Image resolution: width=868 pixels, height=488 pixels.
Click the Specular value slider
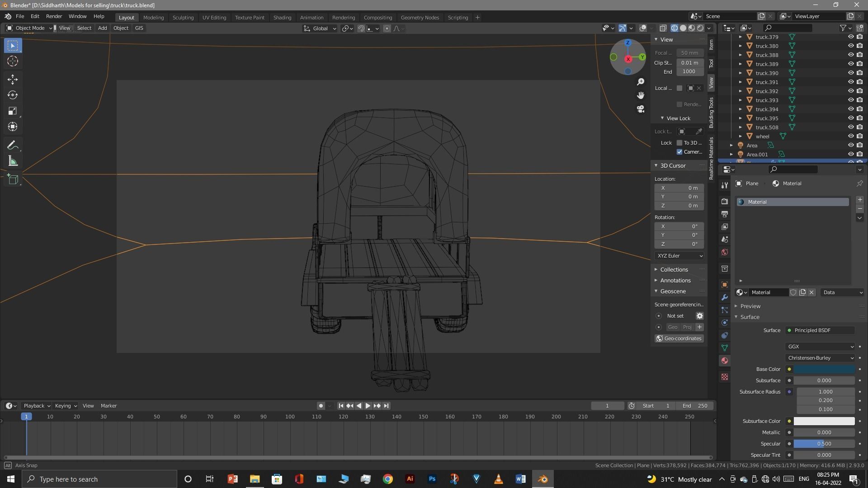click(x=824, y=444)
